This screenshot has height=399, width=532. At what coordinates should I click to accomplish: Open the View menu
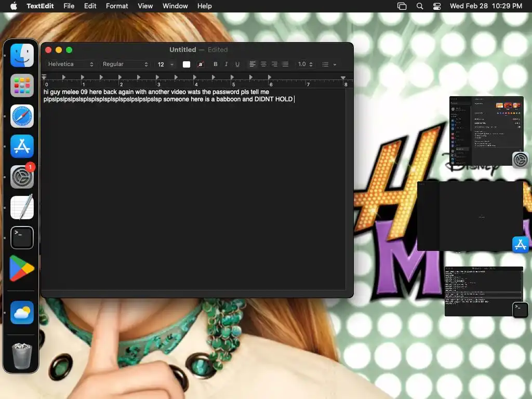[x=145, y=6]
